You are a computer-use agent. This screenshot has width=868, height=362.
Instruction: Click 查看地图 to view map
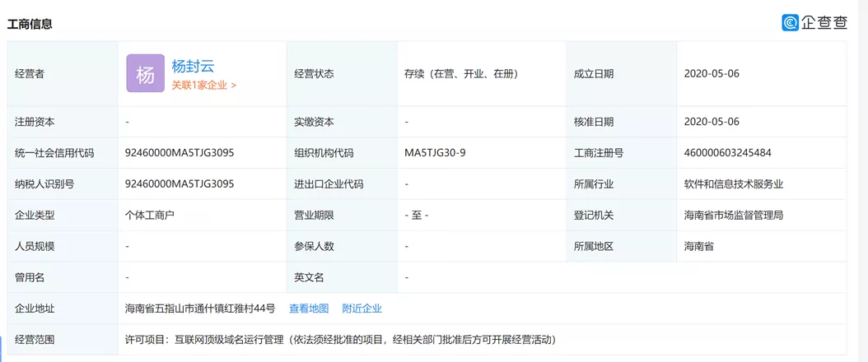tap(309, 309)
